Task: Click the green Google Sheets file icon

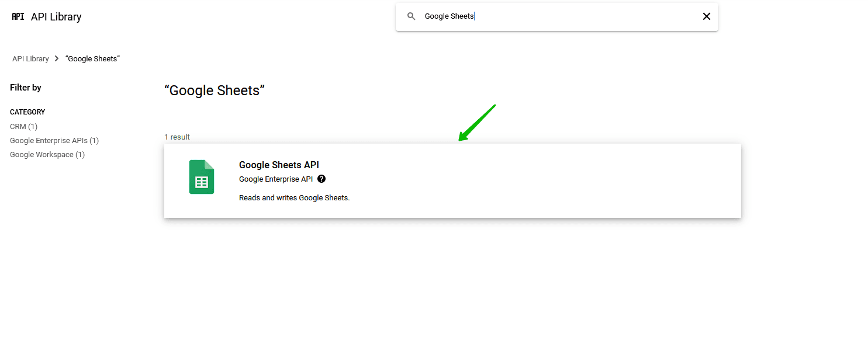Action: point(202,177)
